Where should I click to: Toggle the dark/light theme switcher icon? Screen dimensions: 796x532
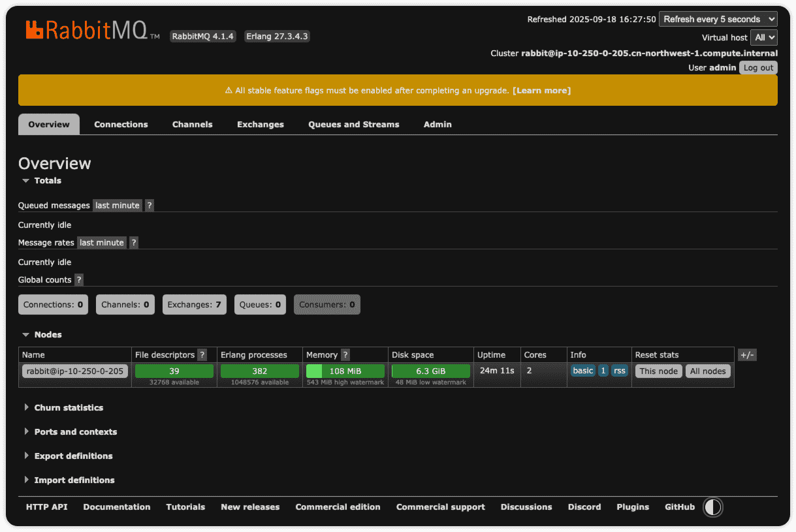click(713, 507)
